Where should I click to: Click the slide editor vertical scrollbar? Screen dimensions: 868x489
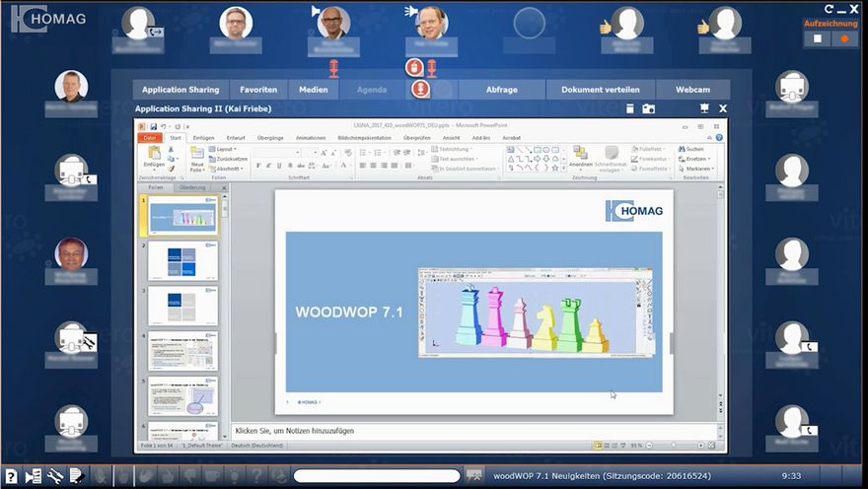(x=720, y=302)
